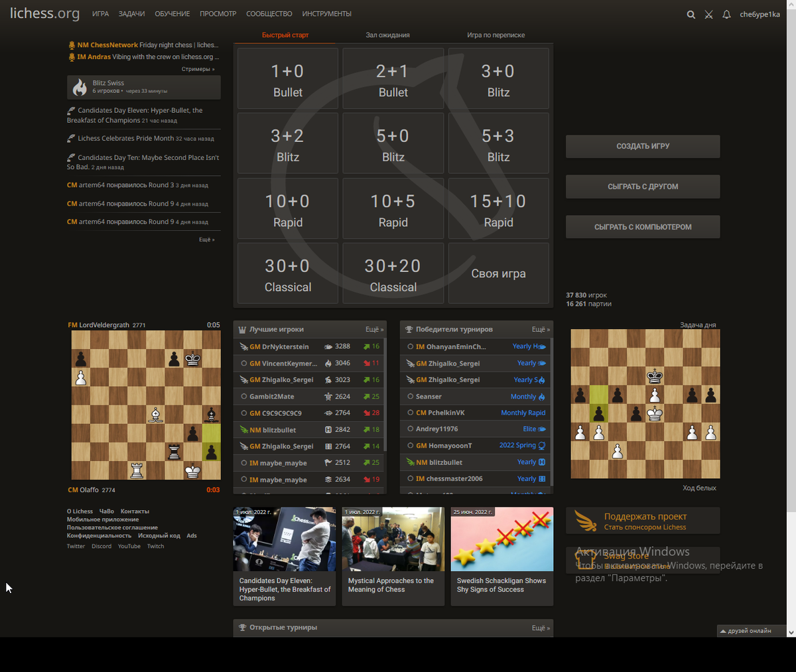
Task: Open the Задача дня puzzle board
Action: (645, 404)
